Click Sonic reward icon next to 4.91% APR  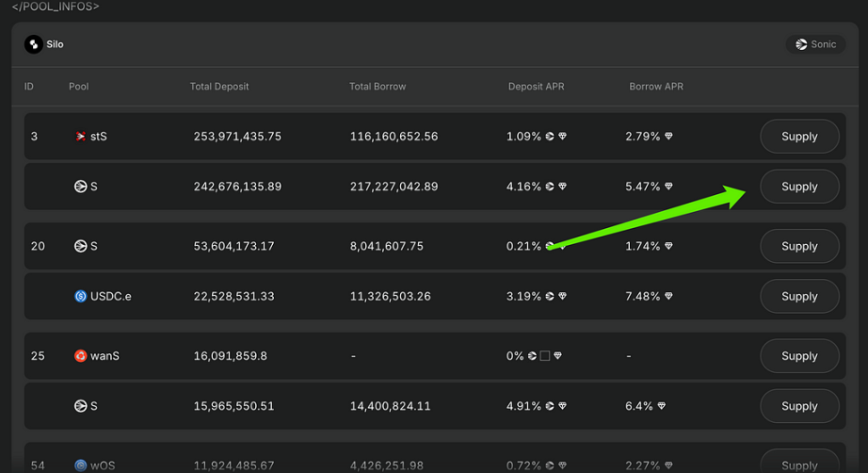(550, 406)
